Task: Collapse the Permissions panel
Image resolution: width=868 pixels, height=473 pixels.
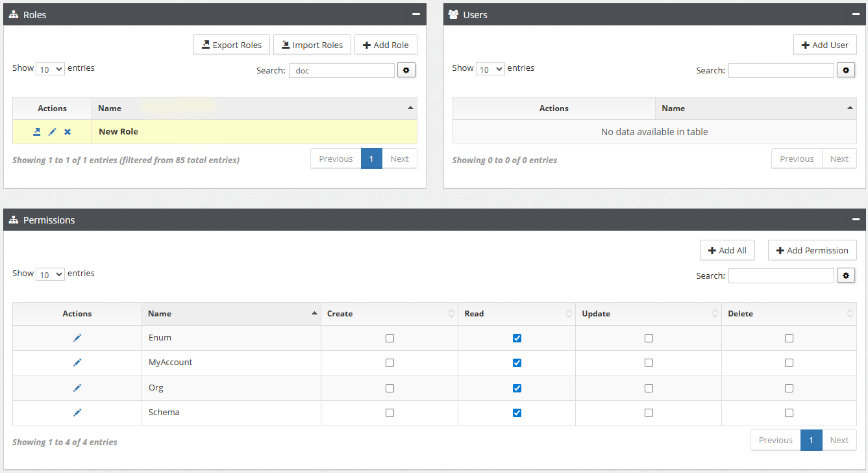Action: click(856, 220)
